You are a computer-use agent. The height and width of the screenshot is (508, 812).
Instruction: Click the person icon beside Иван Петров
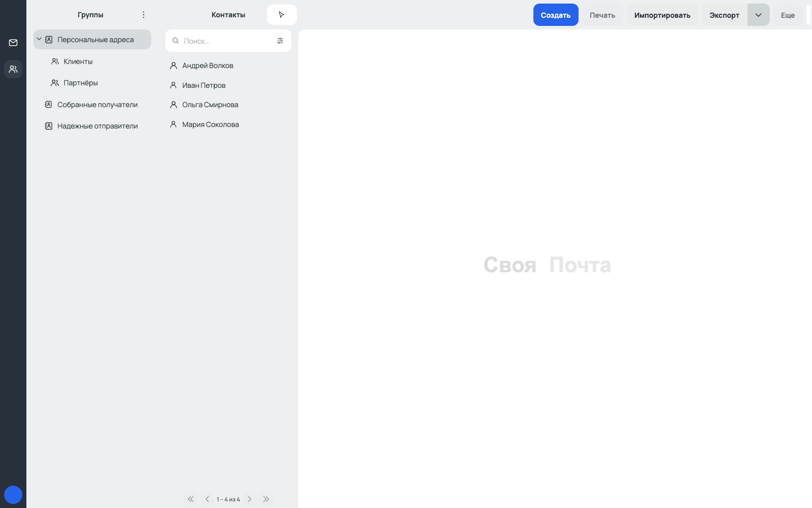pos(174,85)
